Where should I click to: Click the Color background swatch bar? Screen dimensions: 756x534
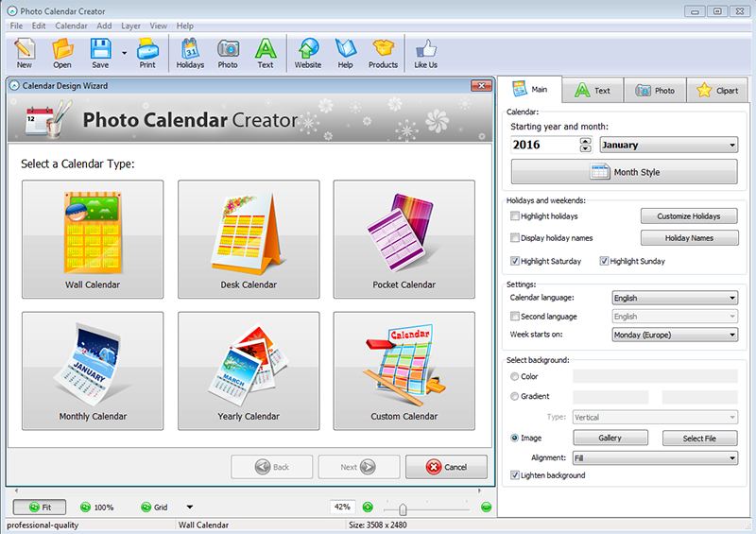pyautogui.click(x=655, y=376)
